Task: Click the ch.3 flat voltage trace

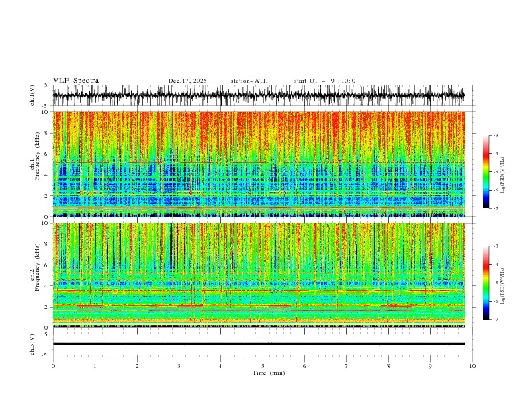Action: [259, 344]
